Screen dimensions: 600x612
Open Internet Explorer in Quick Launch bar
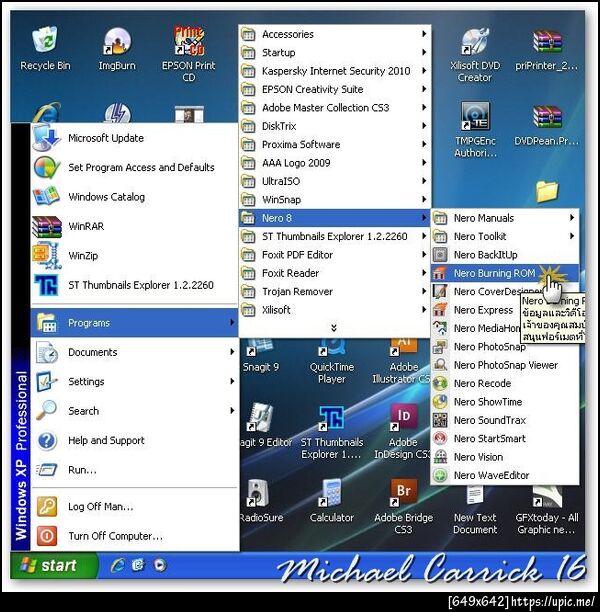coord(118,565)
